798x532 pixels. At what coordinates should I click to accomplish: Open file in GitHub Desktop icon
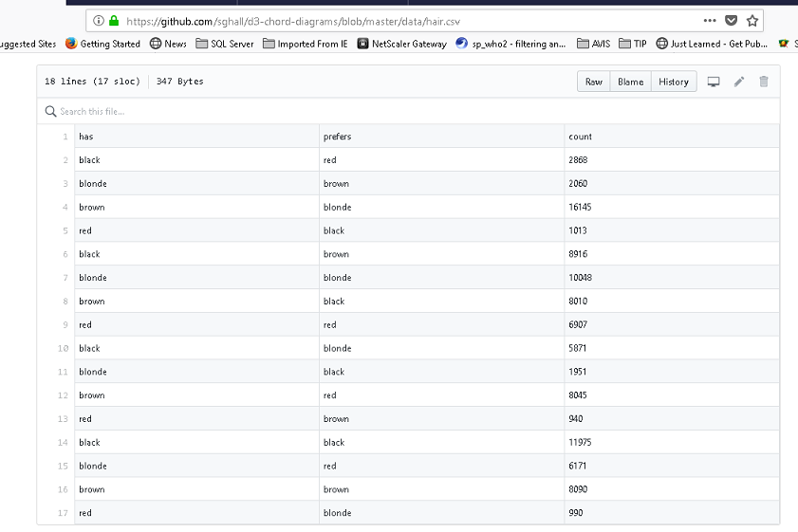(714, 82)
